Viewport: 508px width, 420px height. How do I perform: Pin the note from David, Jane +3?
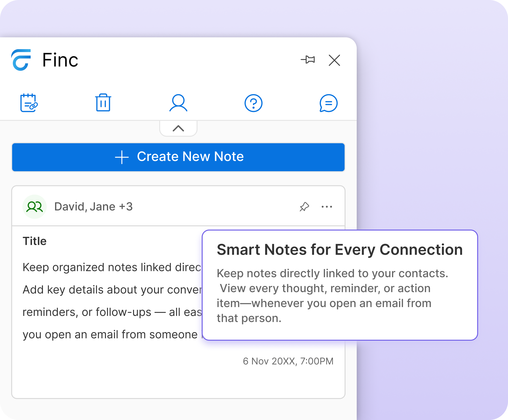[x=305, y=206]
